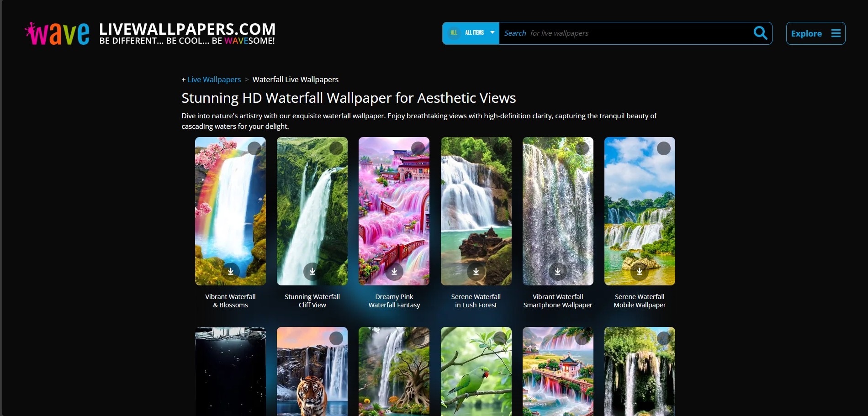Screen dimensions: 868x416
Task: Open the Explore menu
Action: tap(806, 33)
